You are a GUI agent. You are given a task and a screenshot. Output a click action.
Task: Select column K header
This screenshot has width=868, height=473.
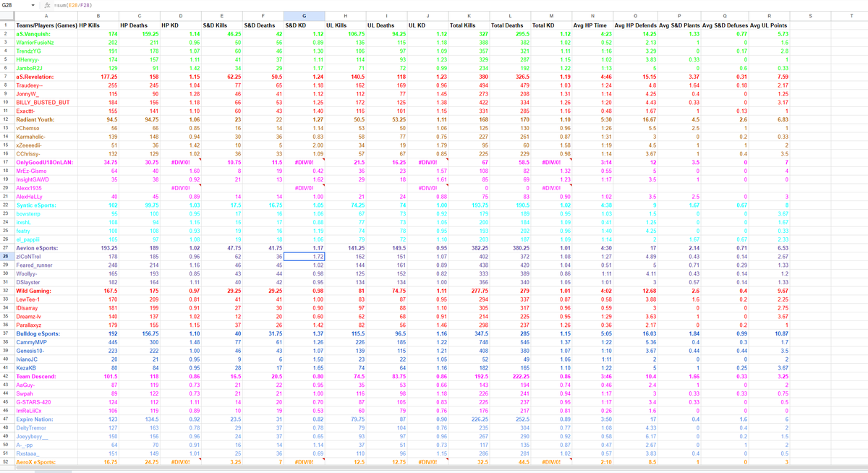pyautogui.click(x=468, y=14)
